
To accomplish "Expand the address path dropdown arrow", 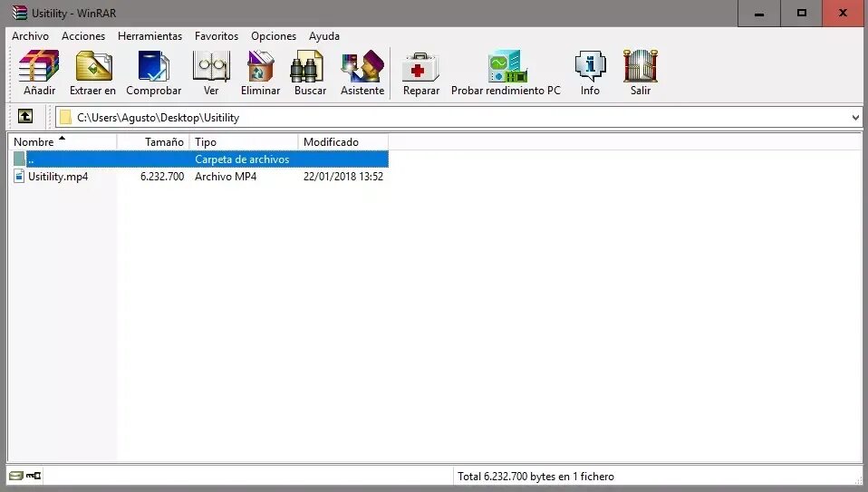I will pos(855,117).
